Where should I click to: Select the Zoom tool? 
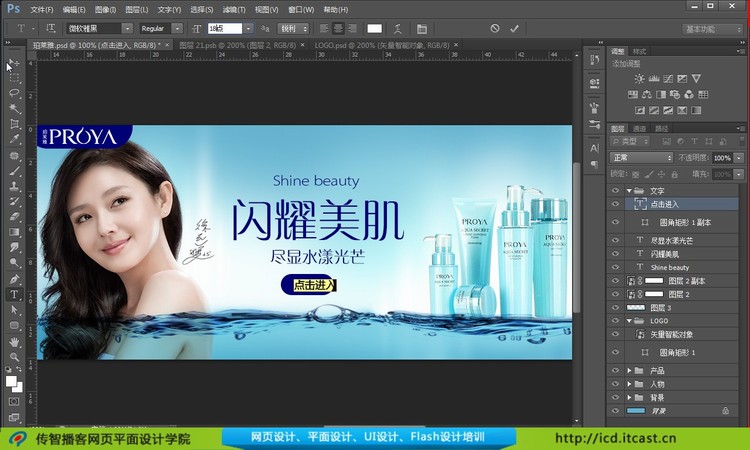pyautogui.click(x=14, y=357)
